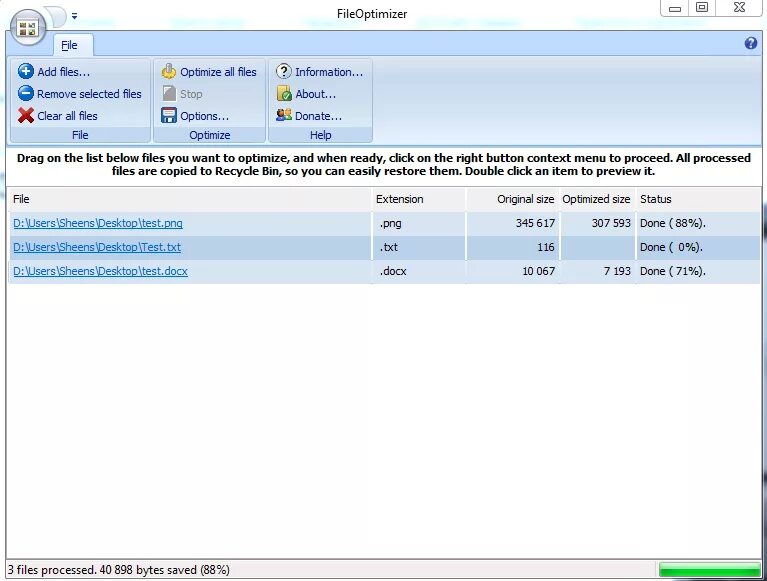This screenshot has height=581, width=767.
Task: Close the FileOptimizer window
Action: pyautogui.click(x=740, y=8)
